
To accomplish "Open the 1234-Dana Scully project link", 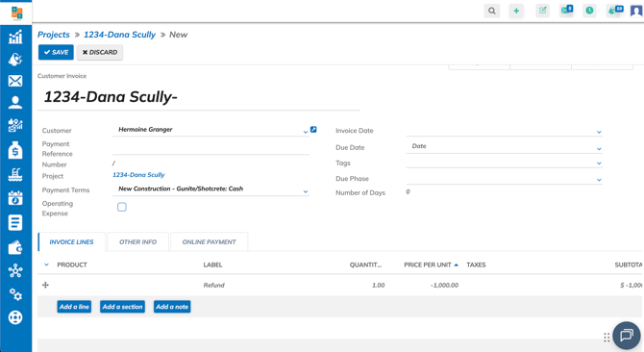I will [x=138, y=175].
